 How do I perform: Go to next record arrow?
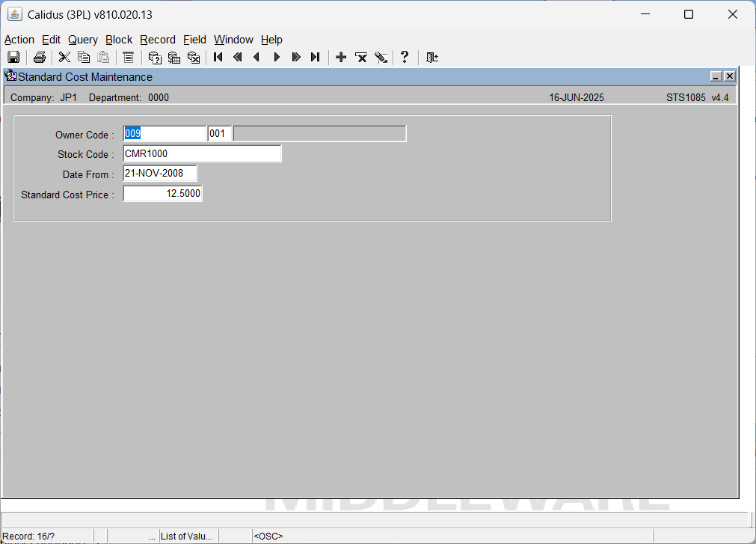pyautogui.click(x=277, y=58)
